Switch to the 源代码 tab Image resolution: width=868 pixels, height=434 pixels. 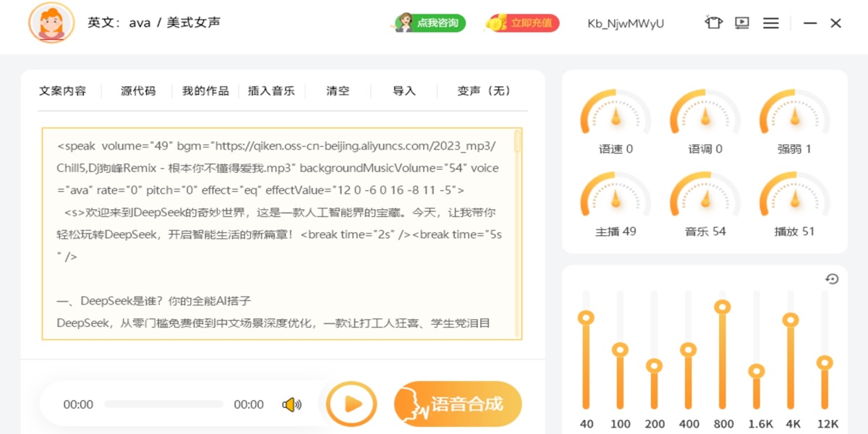tap(138, 91)
